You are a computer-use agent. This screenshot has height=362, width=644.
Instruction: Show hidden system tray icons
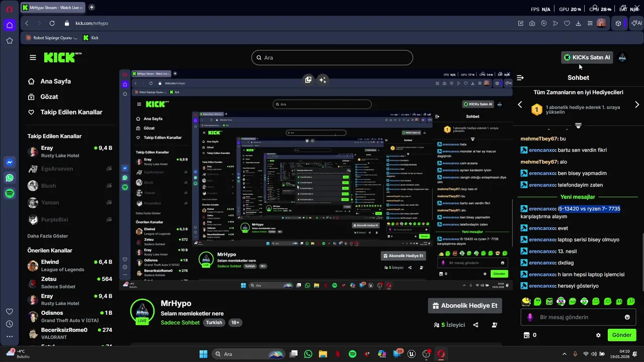coord(565,354)
